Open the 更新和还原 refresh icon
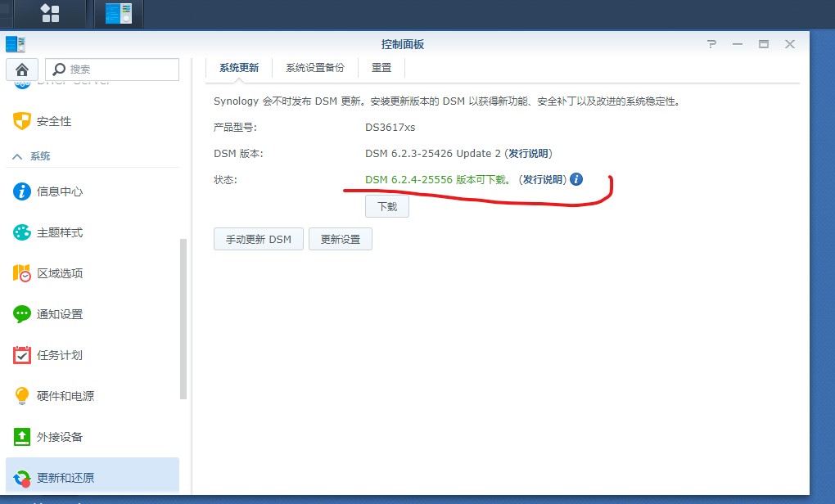Image resolution: width=835 pixels, height=504 pixels. point(22,478)
